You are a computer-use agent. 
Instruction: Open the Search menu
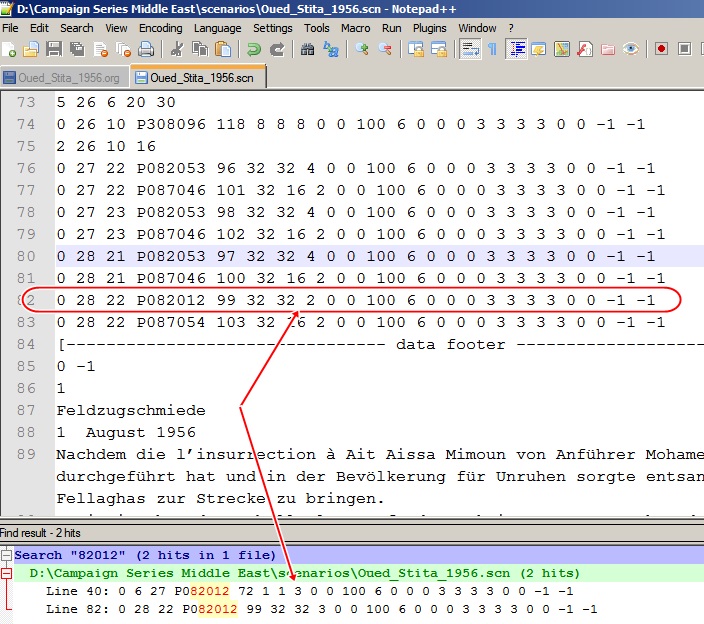click(77, 28)
